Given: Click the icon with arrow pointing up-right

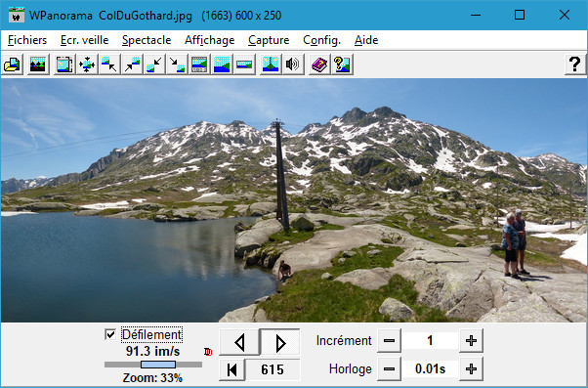Looking at the screenshot, I should click(132, 65).
